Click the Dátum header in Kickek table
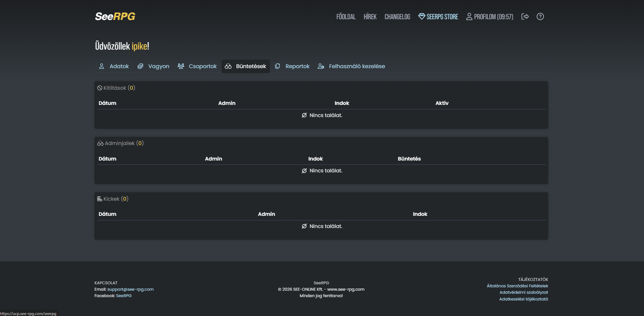This screenshot has height=316, width=644. coord(107,214)
